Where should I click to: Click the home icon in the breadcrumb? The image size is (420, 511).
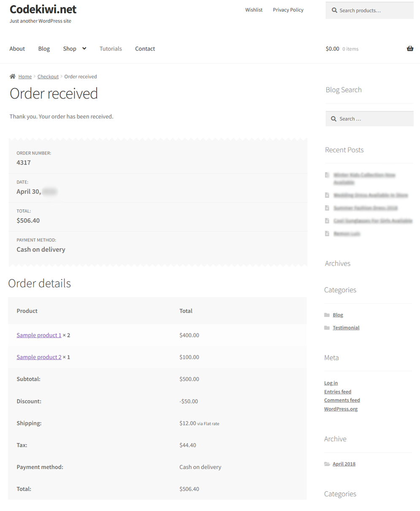[13, 76]
